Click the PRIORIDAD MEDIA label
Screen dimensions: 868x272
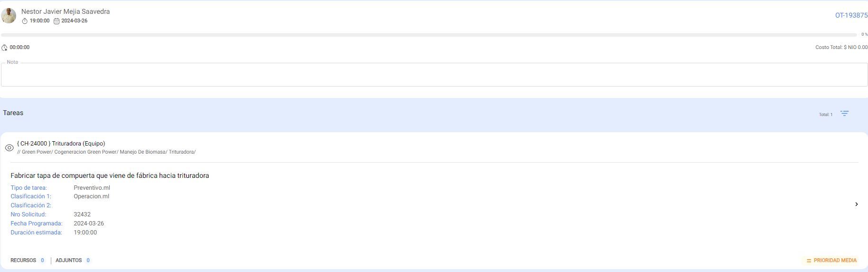pos(835,261)
